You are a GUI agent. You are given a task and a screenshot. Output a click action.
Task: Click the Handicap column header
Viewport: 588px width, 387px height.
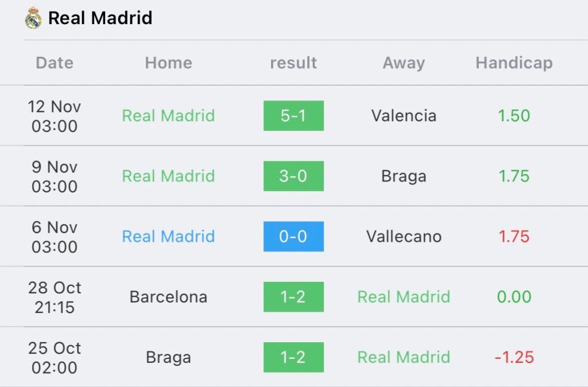pos(514,63)
